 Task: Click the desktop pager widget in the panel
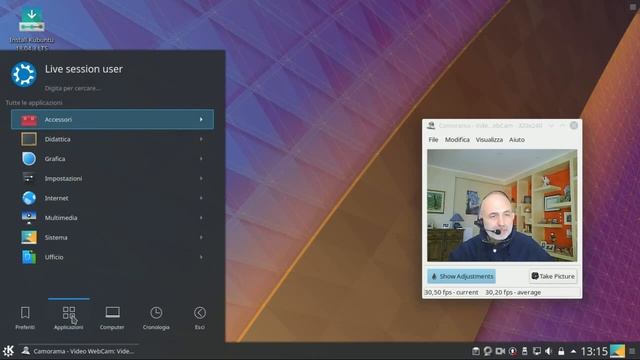click(617, 351)
